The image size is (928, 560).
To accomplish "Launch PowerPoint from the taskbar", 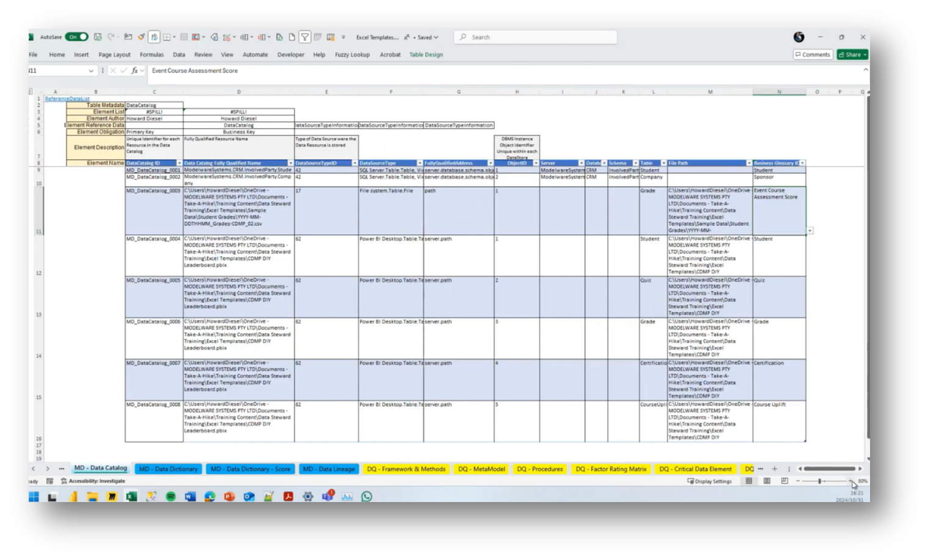I will 229,497.
